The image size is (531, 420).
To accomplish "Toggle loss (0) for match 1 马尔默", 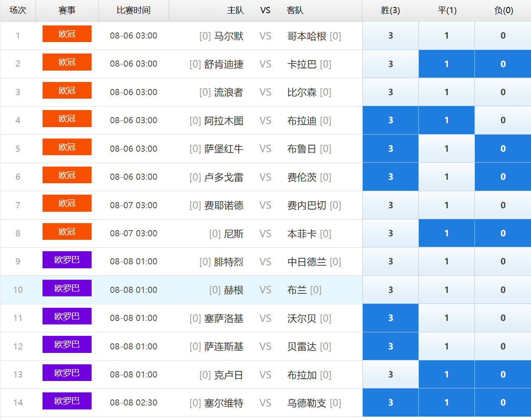I will (x=503, y=36).
